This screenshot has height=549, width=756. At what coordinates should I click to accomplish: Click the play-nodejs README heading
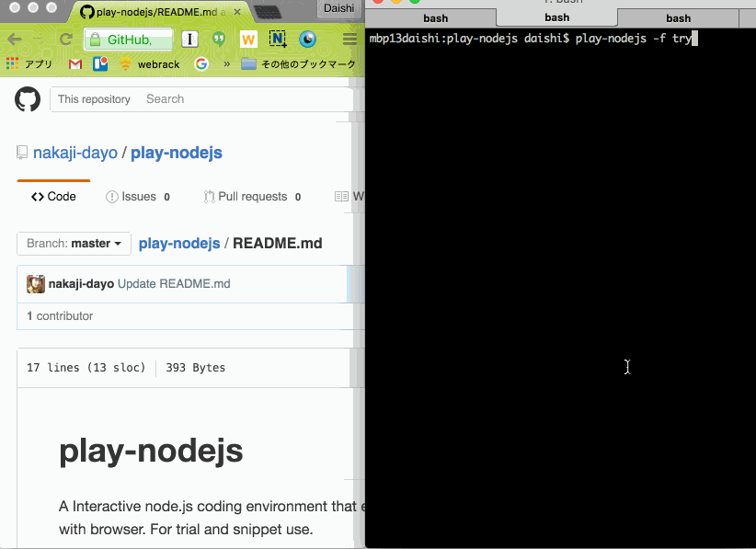point(151,452)
